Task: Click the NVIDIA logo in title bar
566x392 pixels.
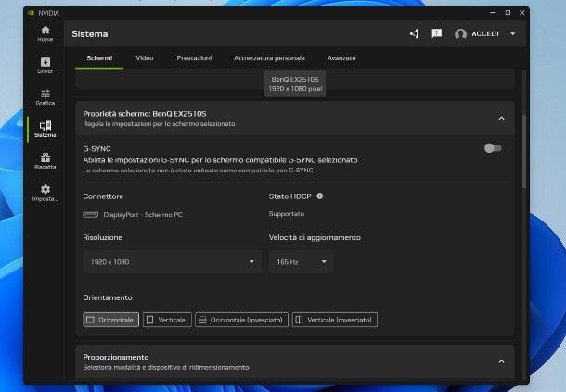Action: tap(31, 13)
